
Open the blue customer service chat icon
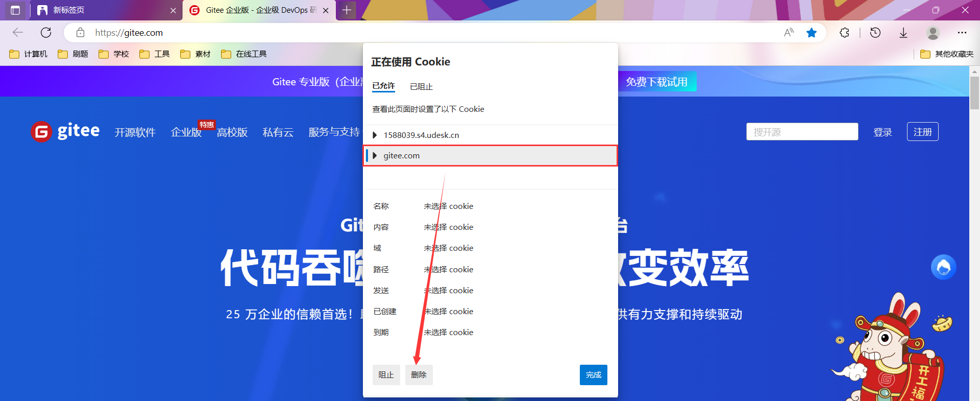pos(944,267)
